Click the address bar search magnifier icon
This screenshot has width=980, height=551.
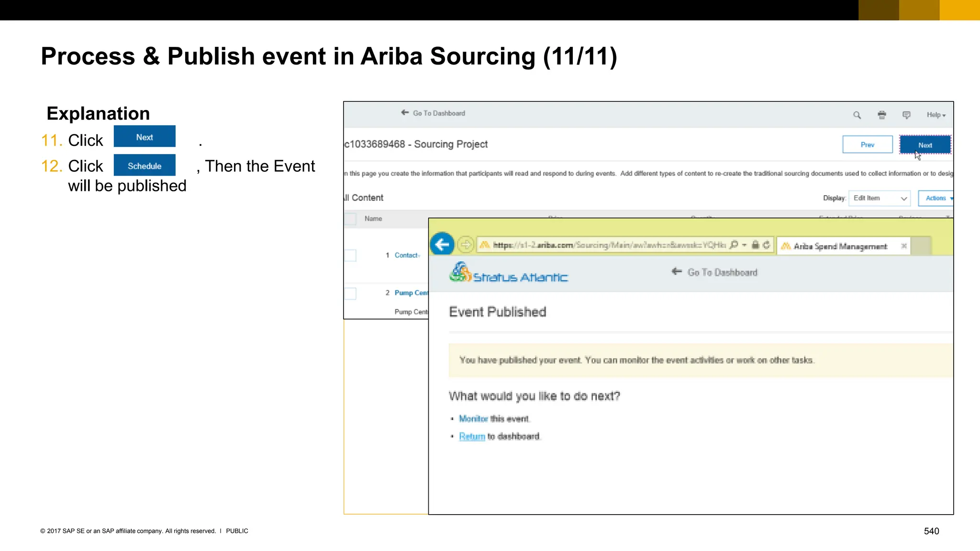tap(734, 245)
